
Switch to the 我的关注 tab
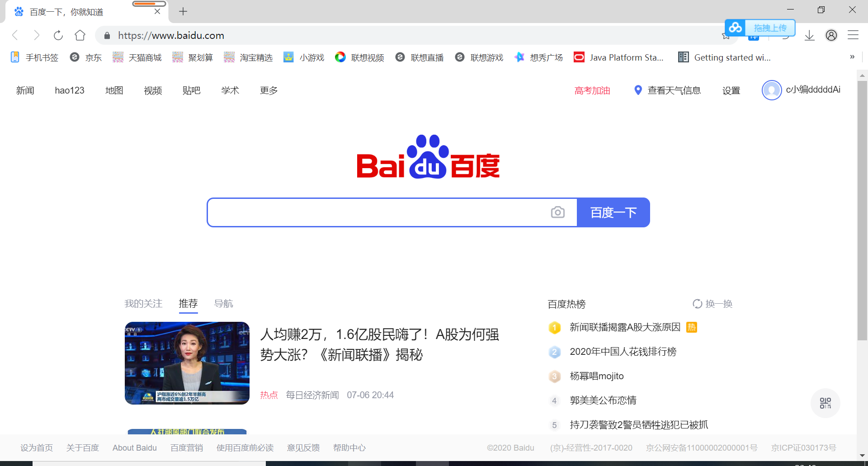pos(143,304)
